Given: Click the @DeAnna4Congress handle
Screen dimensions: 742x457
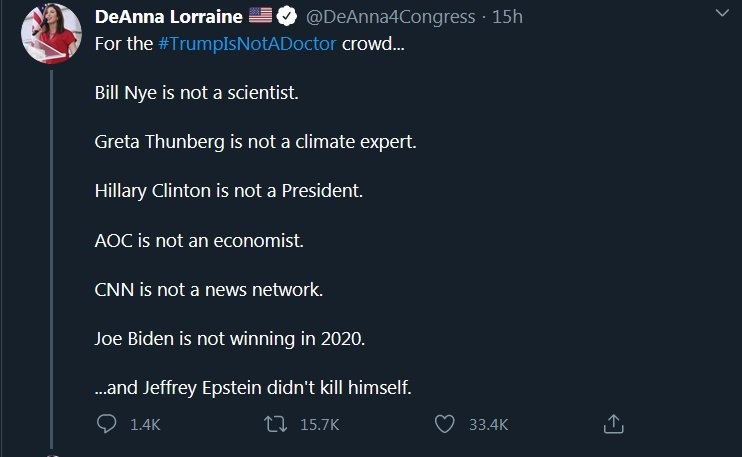Looking at the screenshot, I should [390, 17].
